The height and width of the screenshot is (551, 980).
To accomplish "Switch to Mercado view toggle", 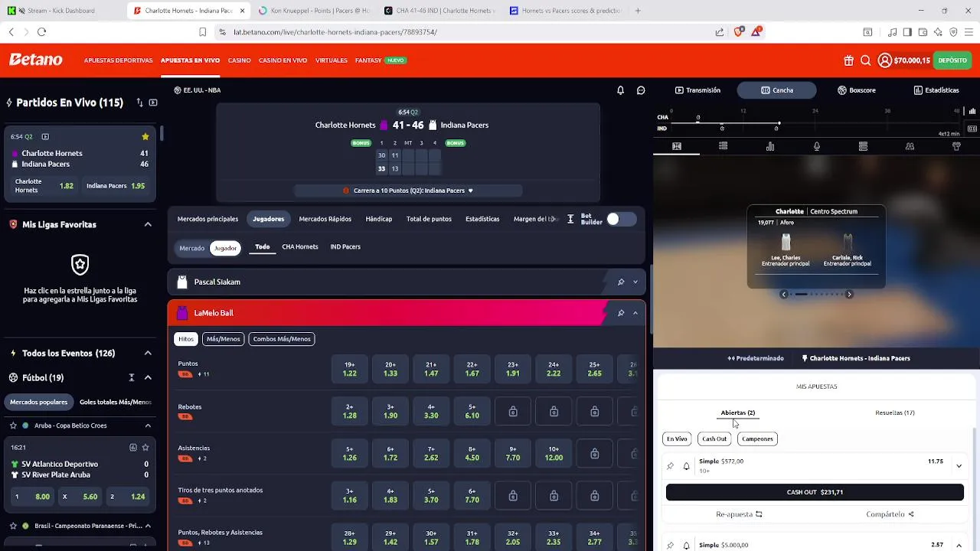I will pyautogui.click(x=191, y=248).
